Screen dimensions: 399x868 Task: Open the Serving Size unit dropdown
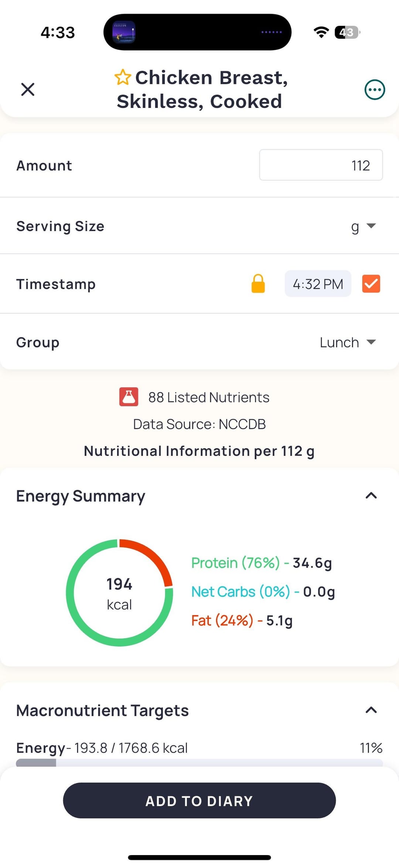363,226
